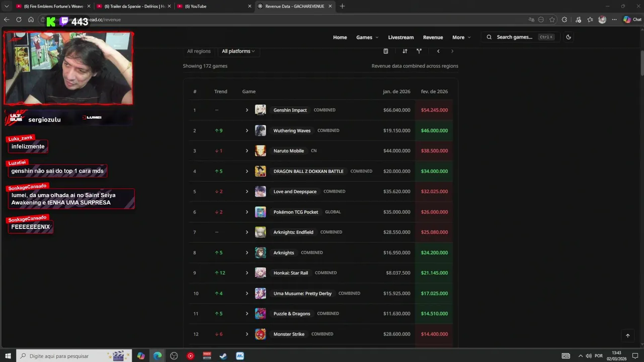Open Games menu dropdown
This screenshot has height=362, width=644.
point(367,37)
